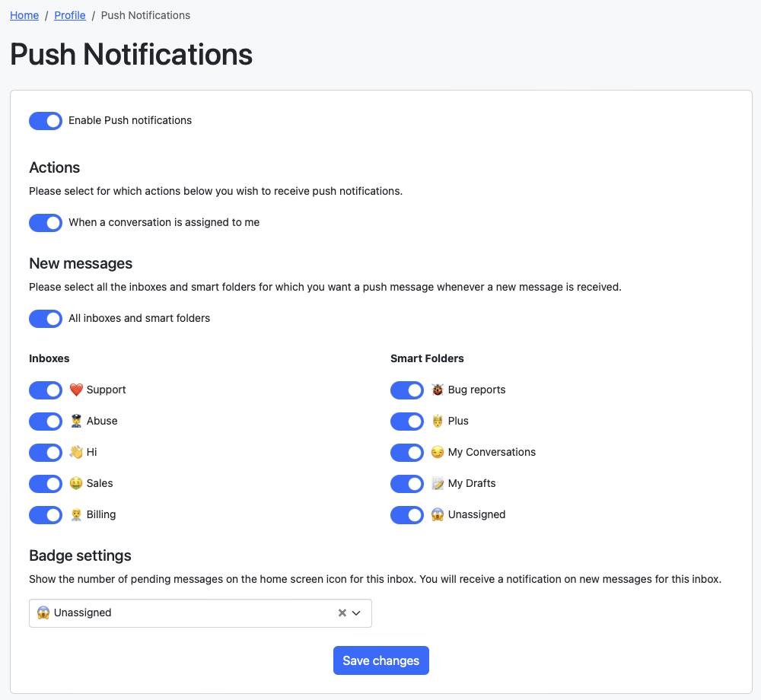Open the Profile breadcrumb link
Screen dimensions: 761x700
click(70, 15)
